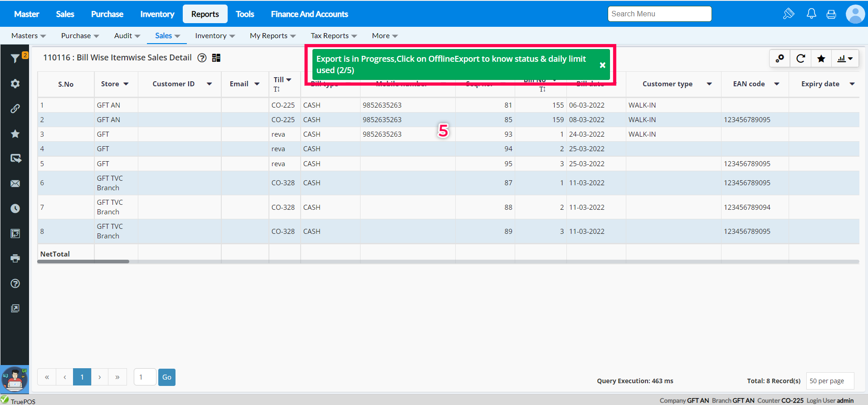Viewport: 868px width, 405px height.
Task: Click the clock schedule icon in sidebar
Action: (15, 208)
